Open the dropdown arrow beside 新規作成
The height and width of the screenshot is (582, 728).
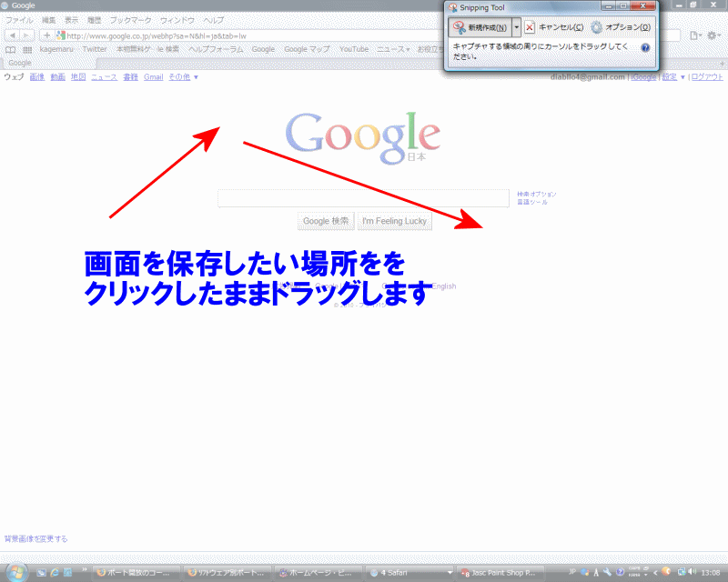(516, 27)
